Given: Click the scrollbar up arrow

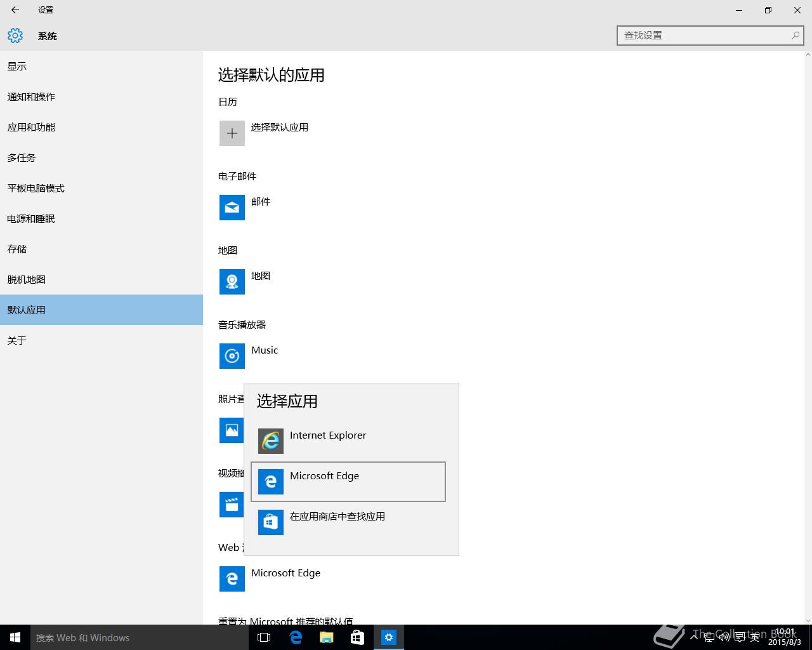Looking at the screenshot, I should click(808, 55).
